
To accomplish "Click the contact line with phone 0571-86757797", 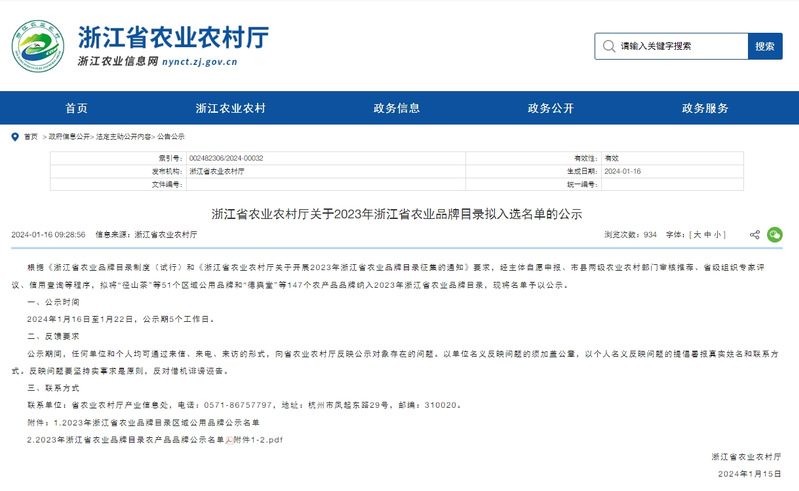I will tap(245, 405).
